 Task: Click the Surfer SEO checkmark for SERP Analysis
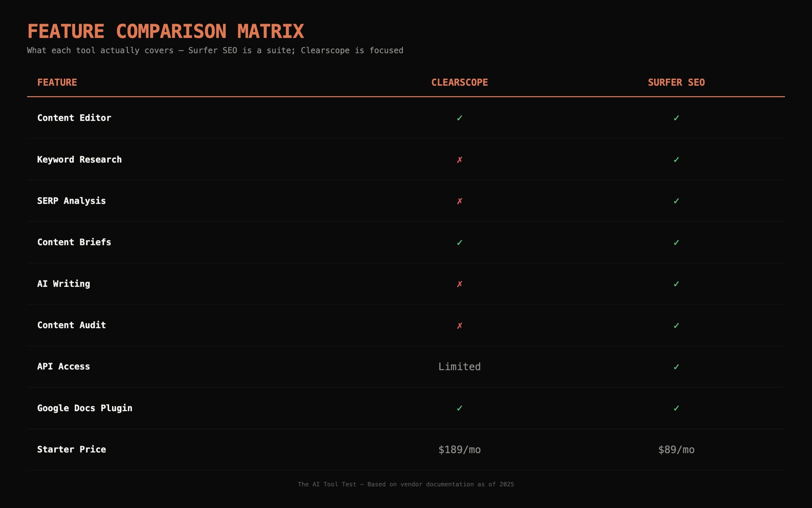pos(676,201)
